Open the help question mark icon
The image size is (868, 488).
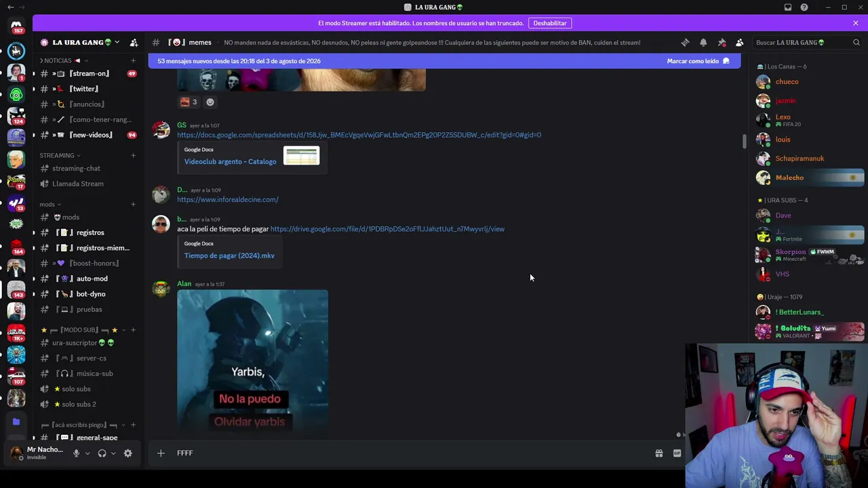pyautogui.click(x=804, y=7)
